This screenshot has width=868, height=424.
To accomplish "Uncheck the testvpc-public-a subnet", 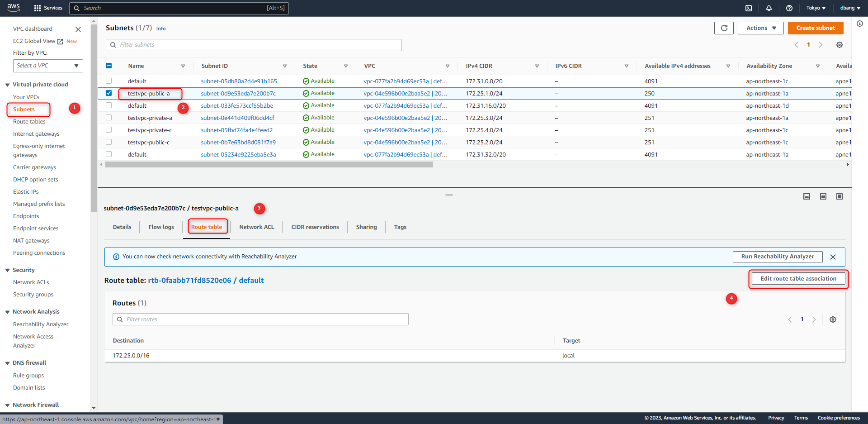I will [108, 93].
